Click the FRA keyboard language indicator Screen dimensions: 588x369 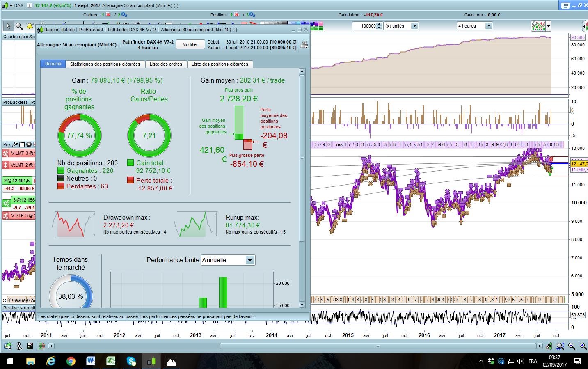pyautogui.click(x=533, y=361)
